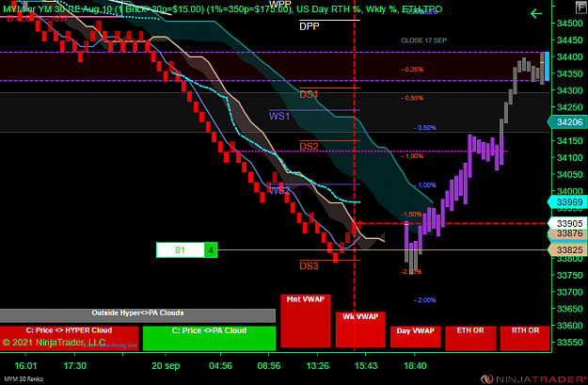Click the 04:56 time axis label
This screenshot has width=588, height=385.
tap(220, 366)
